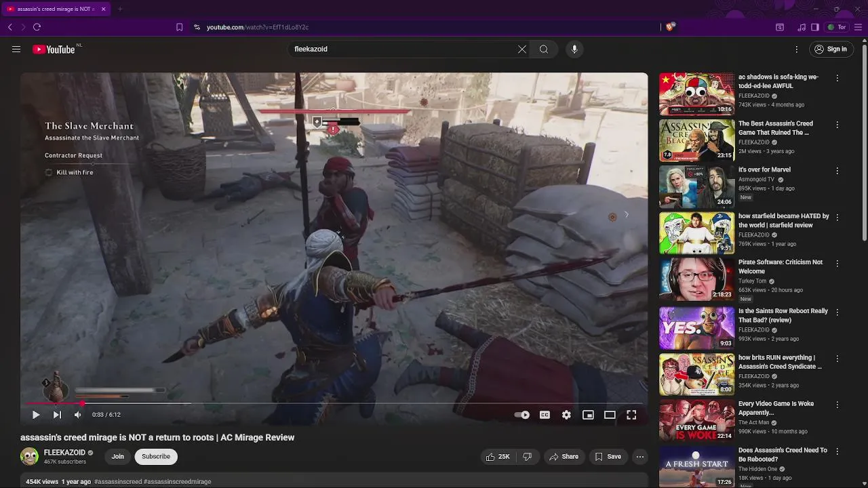Skip to the next video
Screen dimensions: 868x488
(x=57, y=415)
